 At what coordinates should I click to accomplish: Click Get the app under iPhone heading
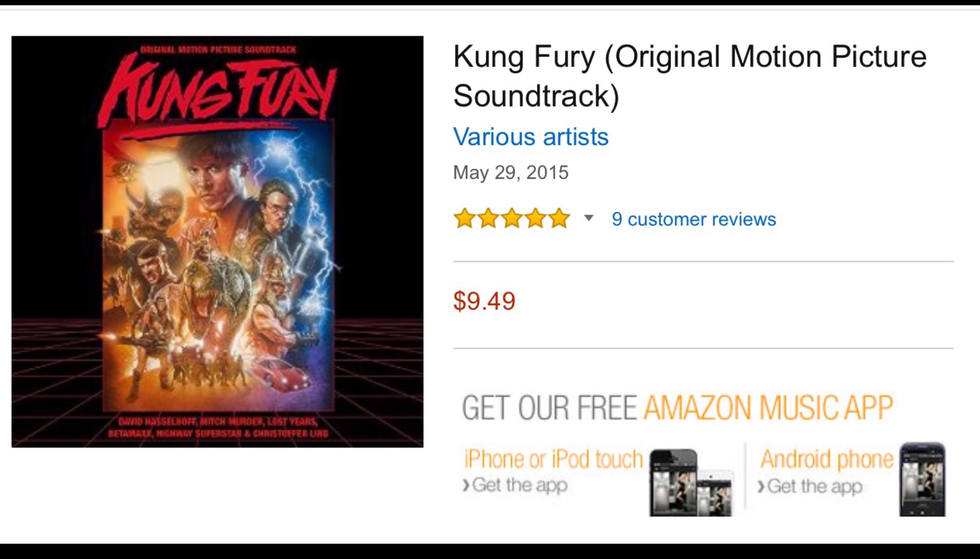[x=520, y=485]
